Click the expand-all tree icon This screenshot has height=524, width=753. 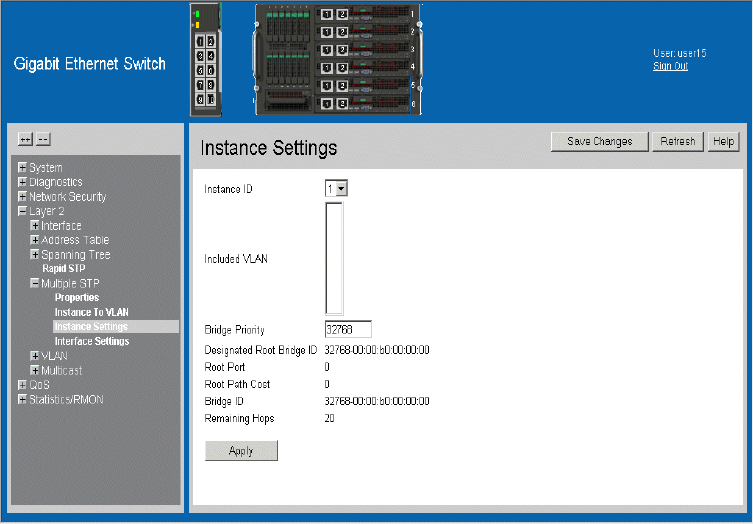(26, 139)
